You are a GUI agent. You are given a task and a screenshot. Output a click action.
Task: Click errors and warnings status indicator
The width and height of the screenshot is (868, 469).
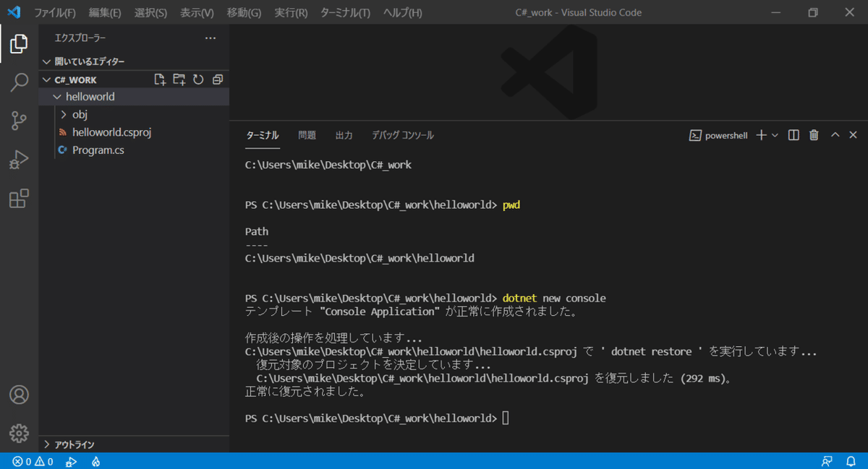pyautogui.click(x=33, y=461)
